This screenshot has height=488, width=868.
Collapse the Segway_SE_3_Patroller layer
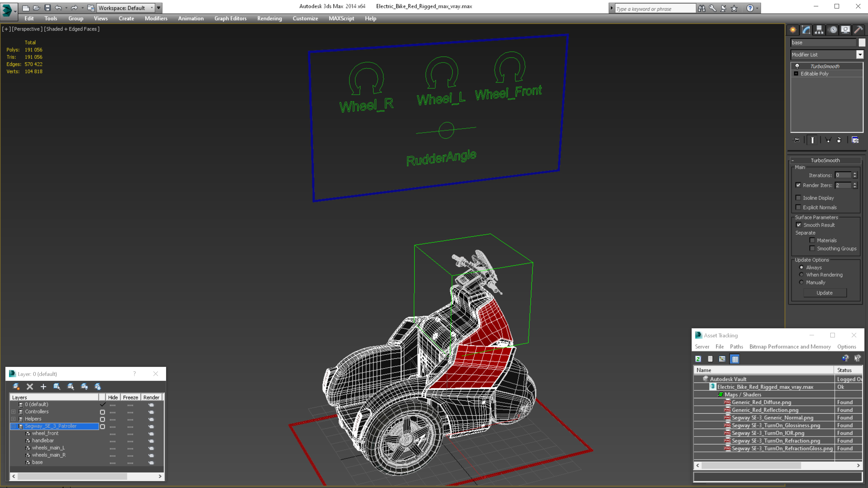click(x=14, y=426)
